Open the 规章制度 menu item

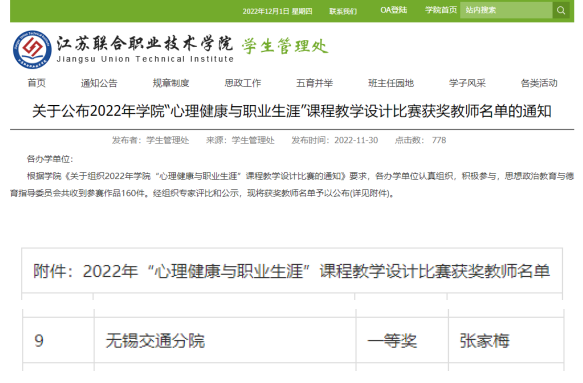[x=171, y=83]
